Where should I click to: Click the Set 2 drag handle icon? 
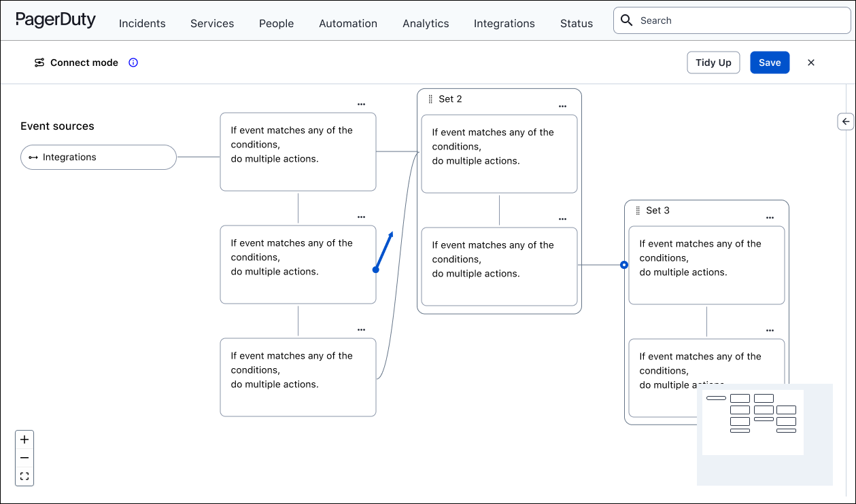tap(430, 99)
